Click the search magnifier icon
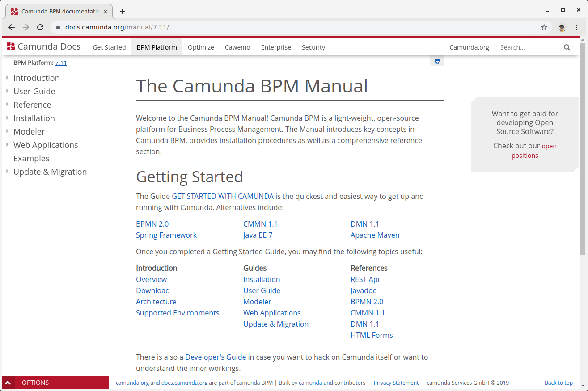Image resolution: width=588 pixels, height=391 pixels. pos(567,47)
